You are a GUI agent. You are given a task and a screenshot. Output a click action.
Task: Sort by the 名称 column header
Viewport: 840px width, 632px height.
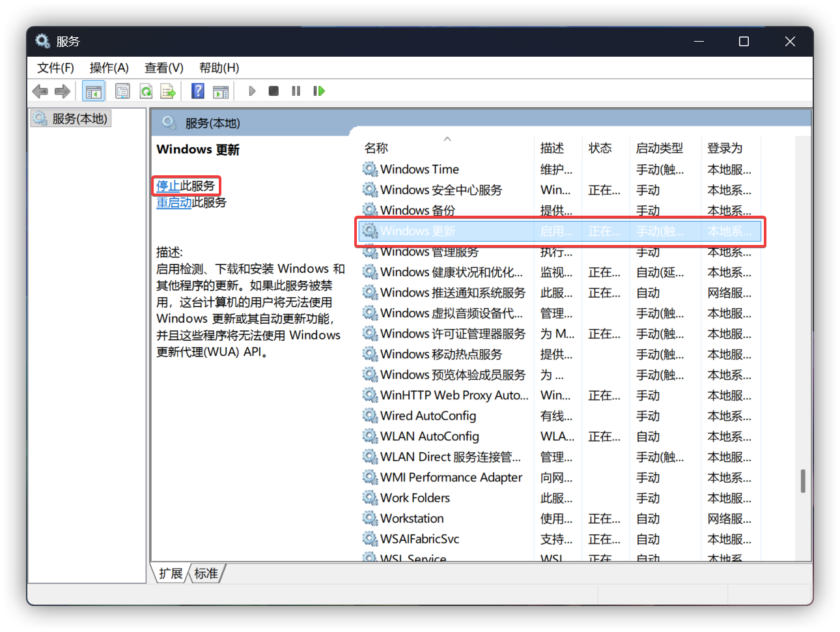pos(446,148)
